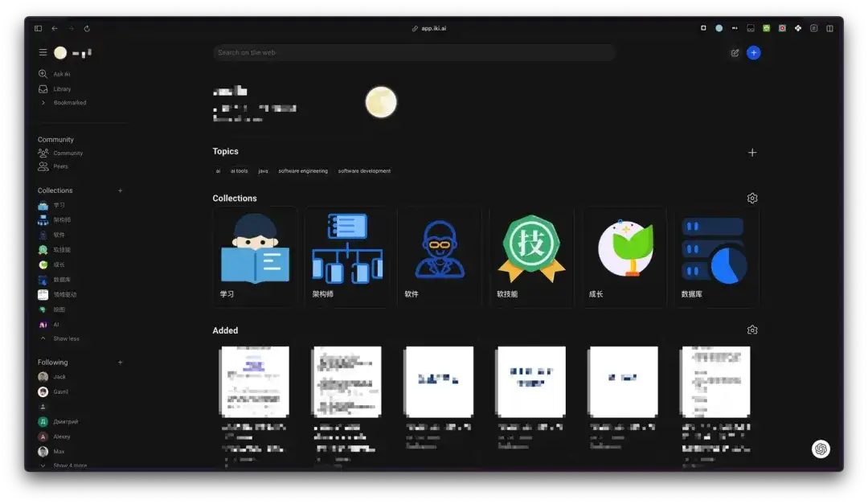Toggle the split view icon at toolbar end

[x=829, y=28]
